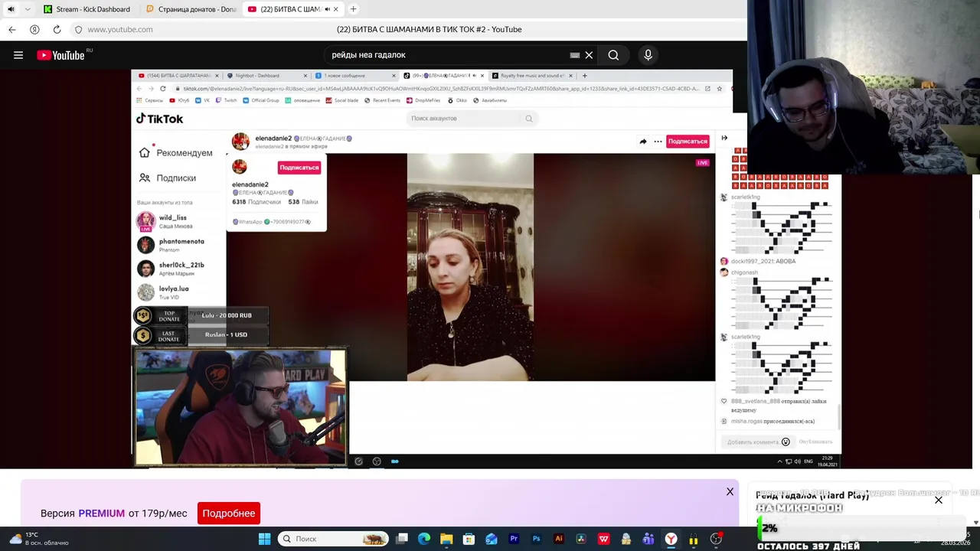Show site protection shield info
980x551 pixels.
coord(78,29)
